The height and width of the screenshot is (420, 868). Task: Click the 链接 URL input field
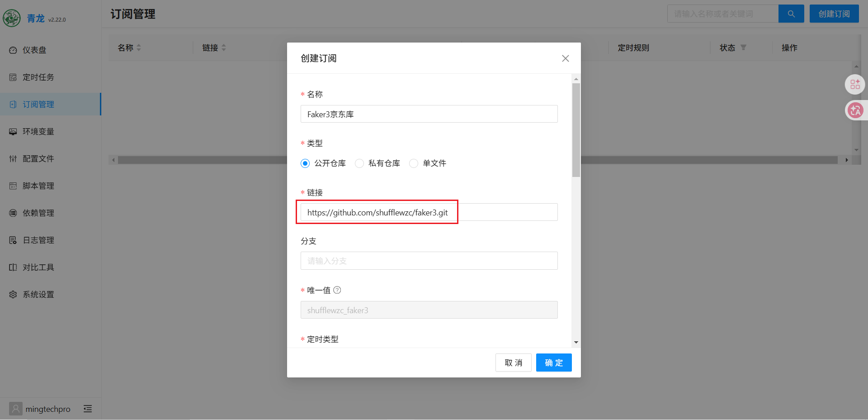(x=429, y=212)
